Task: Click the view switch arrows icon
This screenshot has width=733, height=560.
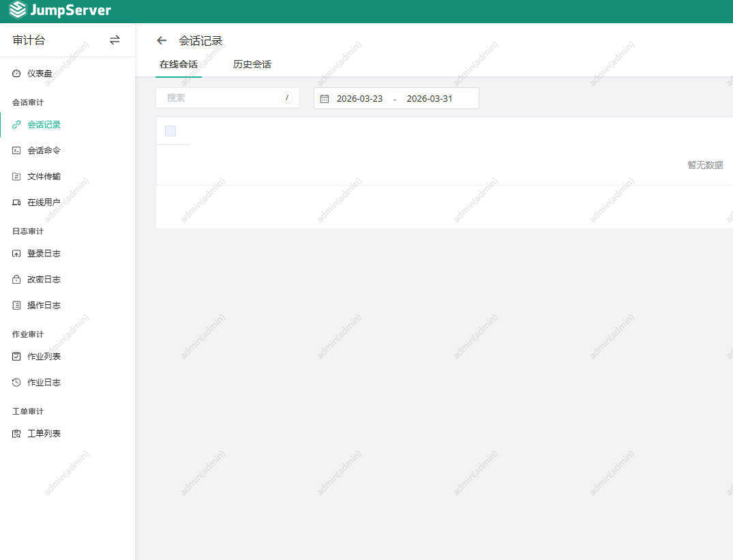Action: pyautogui.click(x=115, y=40)
